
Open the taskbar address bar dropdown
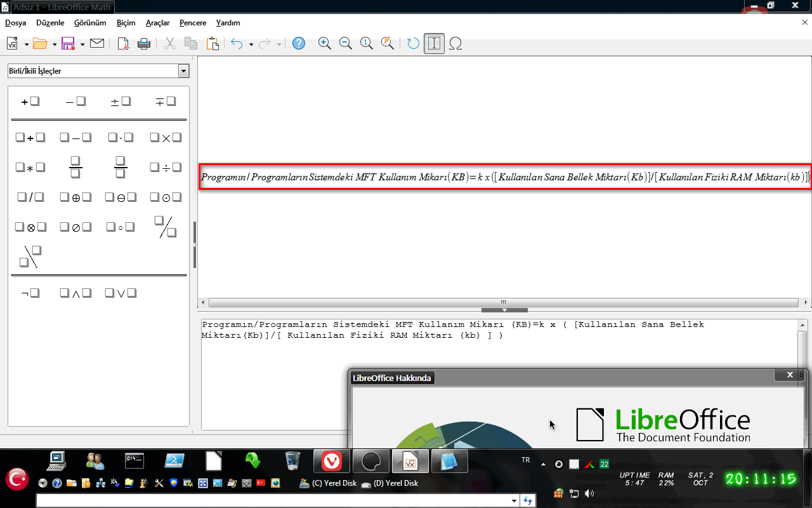click(x=514, y=501)
